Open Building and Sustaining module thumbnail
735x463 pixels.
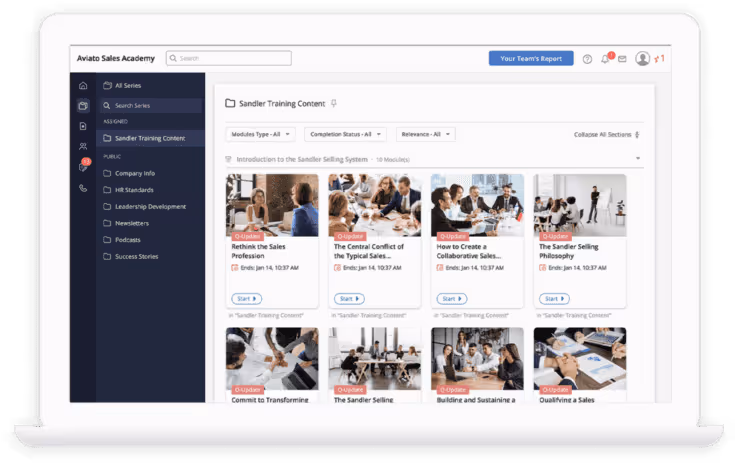(x=477, y=358)
